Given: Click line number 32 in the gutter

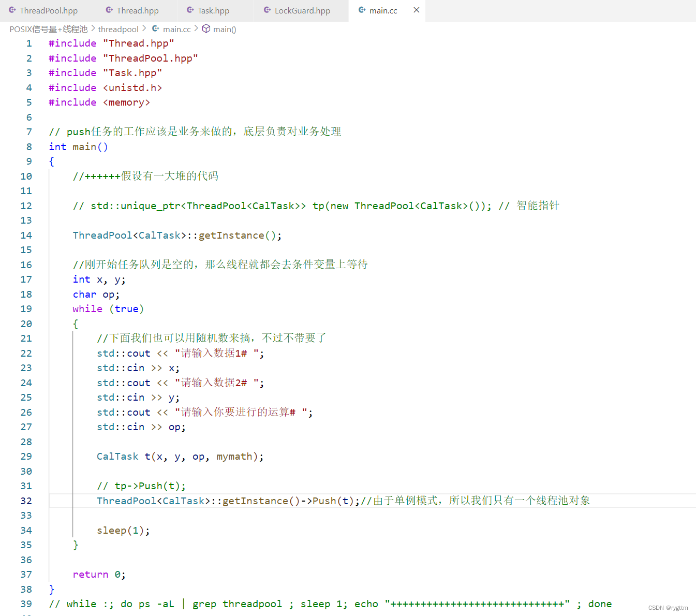Looking at the screenshot, I should (x=26, y=501).
